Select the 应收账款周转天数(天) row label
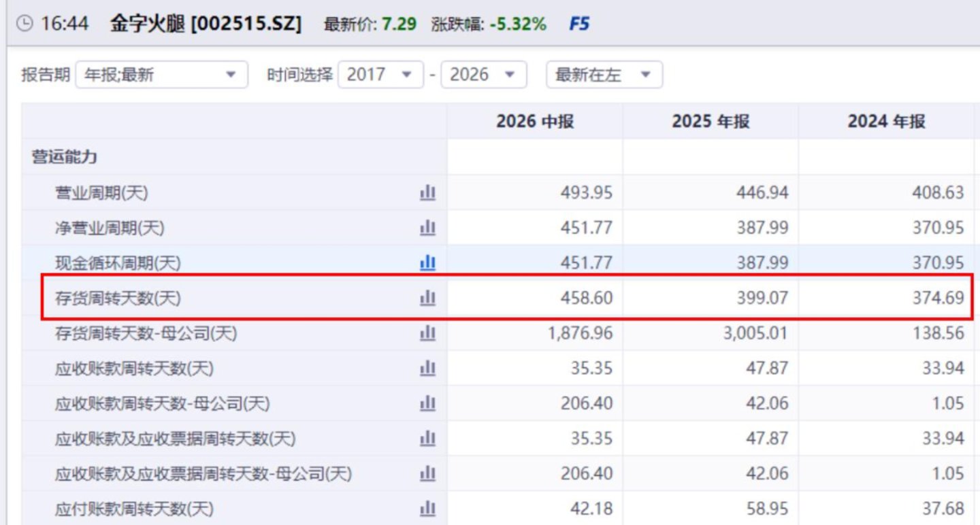The width and height of the screenshot is (980, 525). point(134,369)
